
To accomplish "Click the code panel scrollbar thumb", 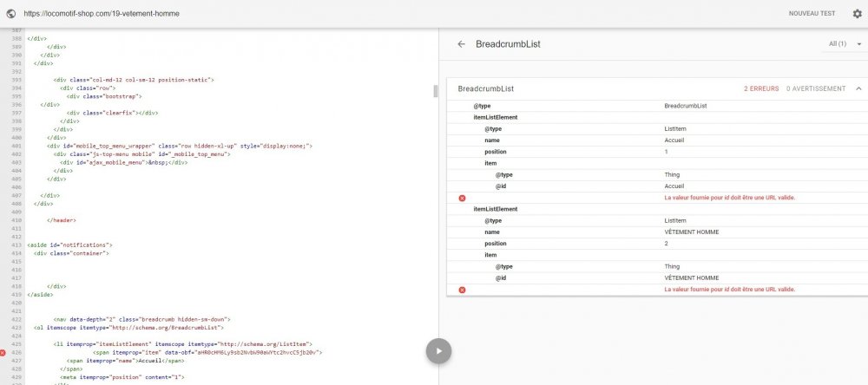I will coord(435,91).
